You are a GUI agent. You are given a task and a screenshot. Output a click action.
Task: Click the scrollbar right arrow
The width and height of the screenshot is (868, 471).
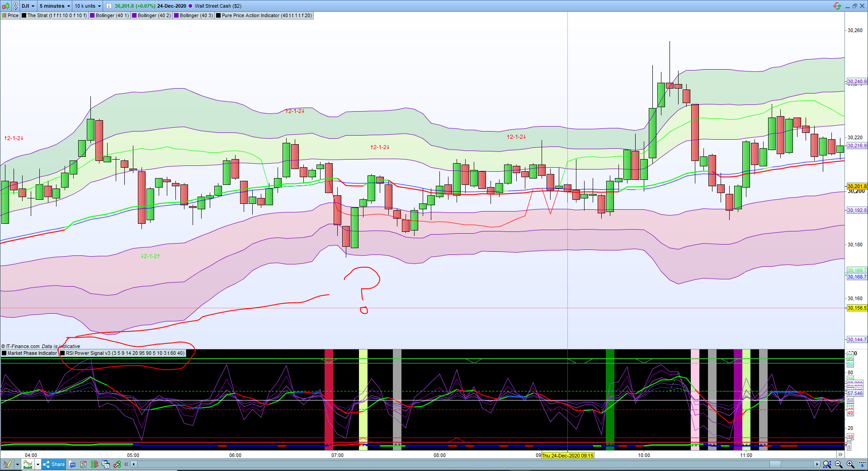[x=817, y=464]
